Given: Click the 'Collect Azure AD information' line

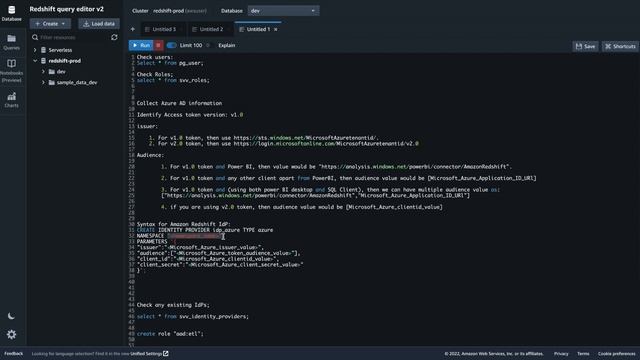Looking at the screenshot, I should point(179,104).
